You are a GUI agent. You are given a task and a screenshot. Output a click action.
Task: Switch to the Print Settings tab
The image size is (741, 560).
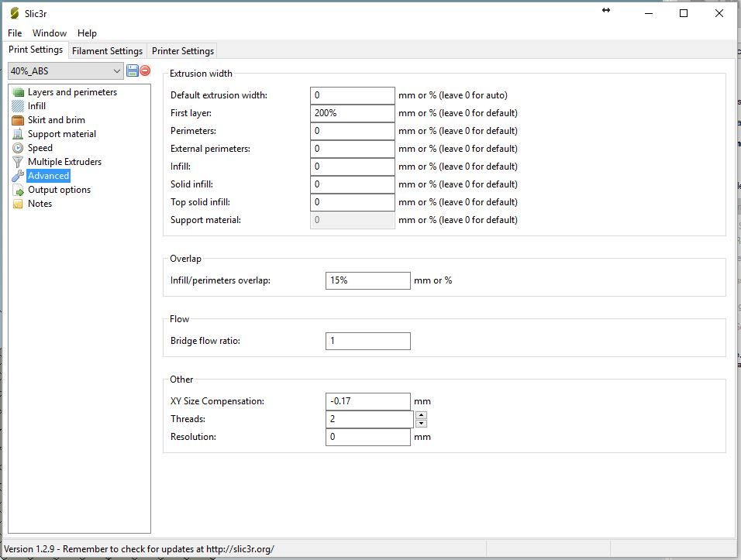pos(36,50)
